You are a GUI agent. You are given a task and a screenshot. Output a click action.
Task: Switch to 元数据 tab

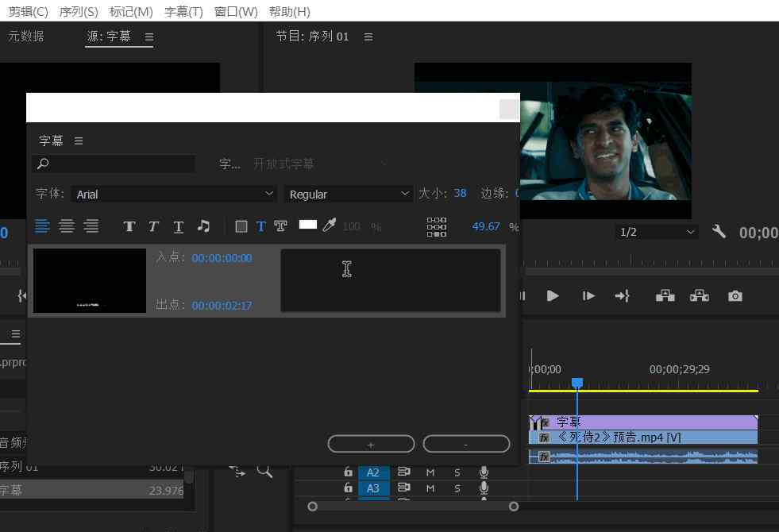[26, 37]
